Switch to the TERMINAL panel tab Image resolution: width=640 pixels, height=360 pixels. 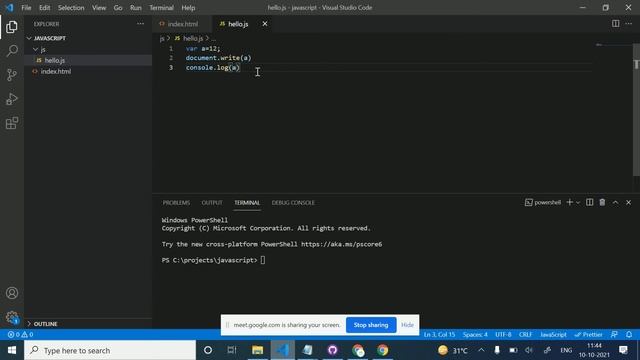[247, 202]
